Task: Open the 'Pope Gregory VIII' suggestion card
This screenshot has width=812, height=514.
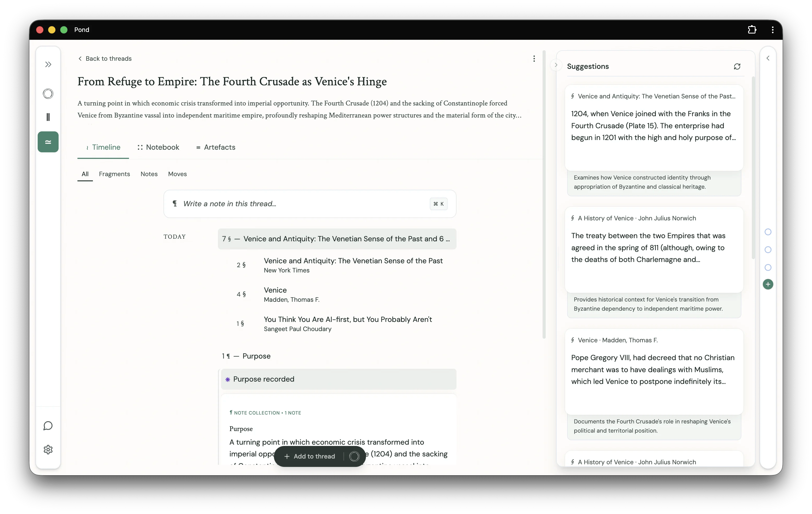Action: point(654,372)
